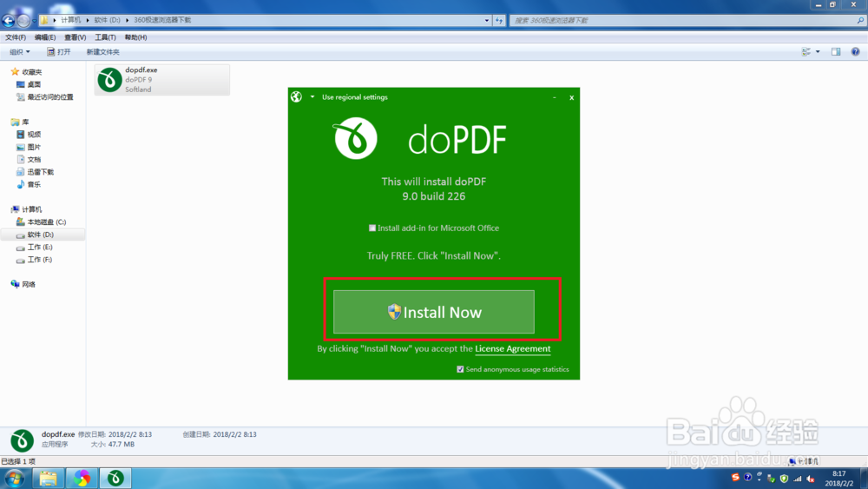
Task: Click the muted volume tray icon
Action: click(811, 479)
